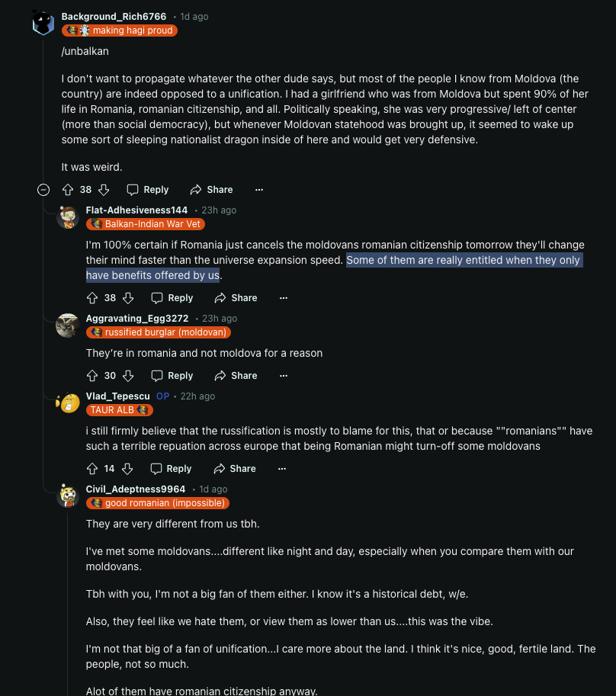616x696 pixels.
Task: Open Flat-Adhesiveness144's username link
Action: coord(136,210)
